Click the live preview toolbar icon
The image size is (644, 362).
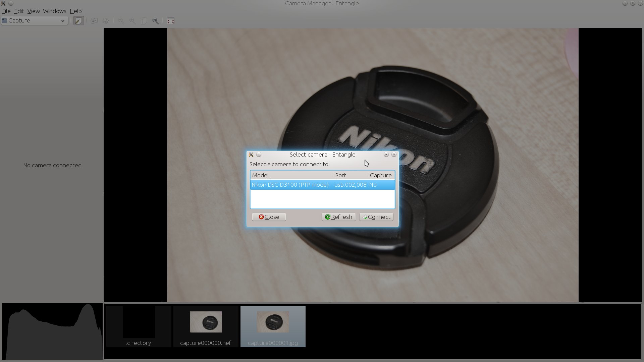(106, 21)
